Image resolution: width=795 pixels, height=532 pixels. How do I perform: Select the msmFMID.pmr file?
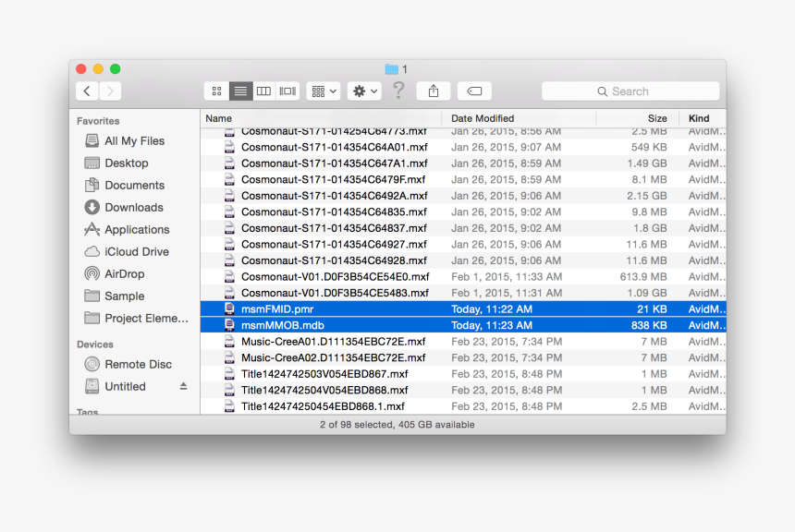point(463,309)
